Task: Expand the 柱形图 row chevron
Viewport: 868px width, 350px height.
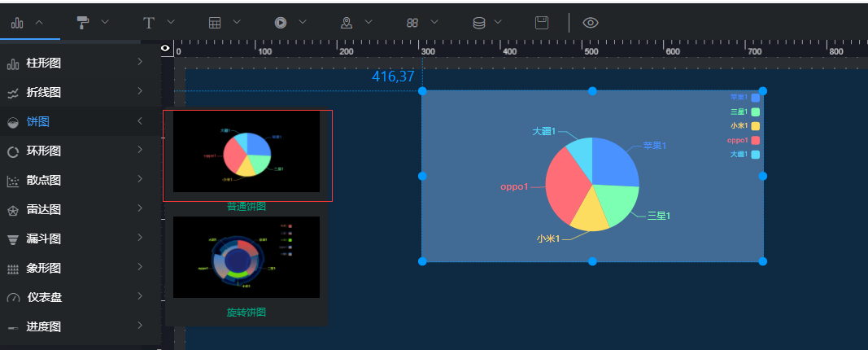Action: 140,62
